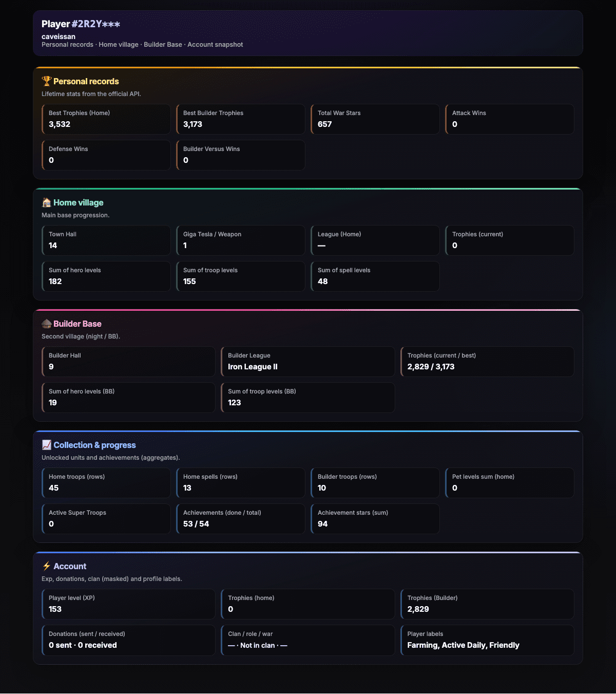616x694 pixels.
Task: Select the player tag #2R2Y heading
Action: (81, 24)
